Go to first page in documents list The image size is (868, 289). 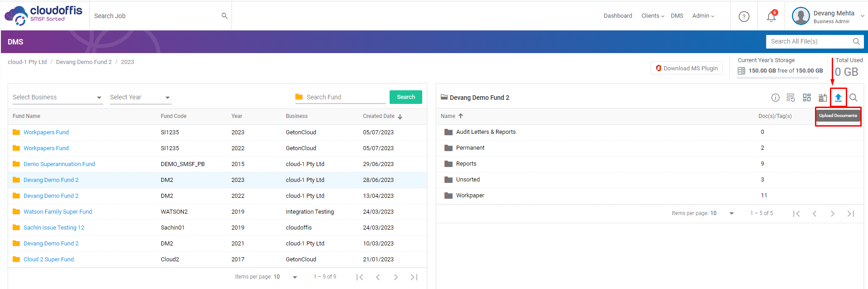796,214
